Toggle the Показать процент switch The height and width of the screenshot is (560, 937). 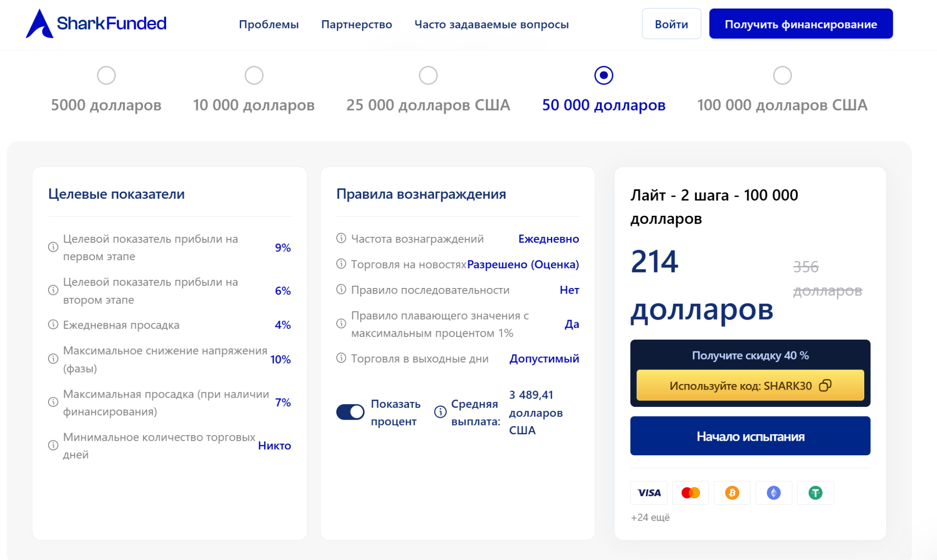click(x=350, y=412)
